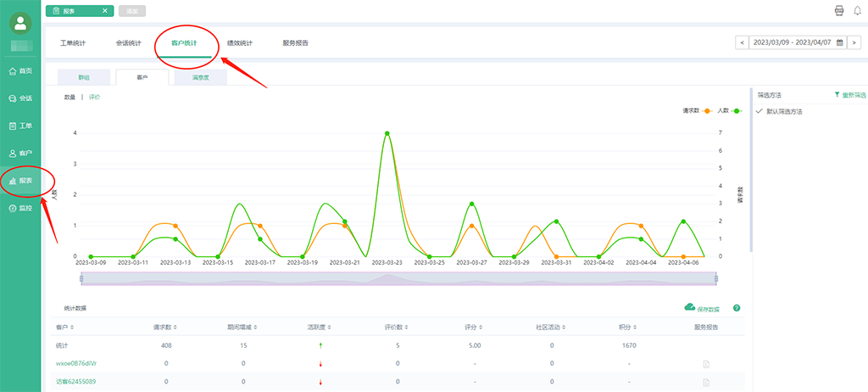The image size is (868, 392).
Task: Sort table by 活跃度 column
Action: coord(320,328)
